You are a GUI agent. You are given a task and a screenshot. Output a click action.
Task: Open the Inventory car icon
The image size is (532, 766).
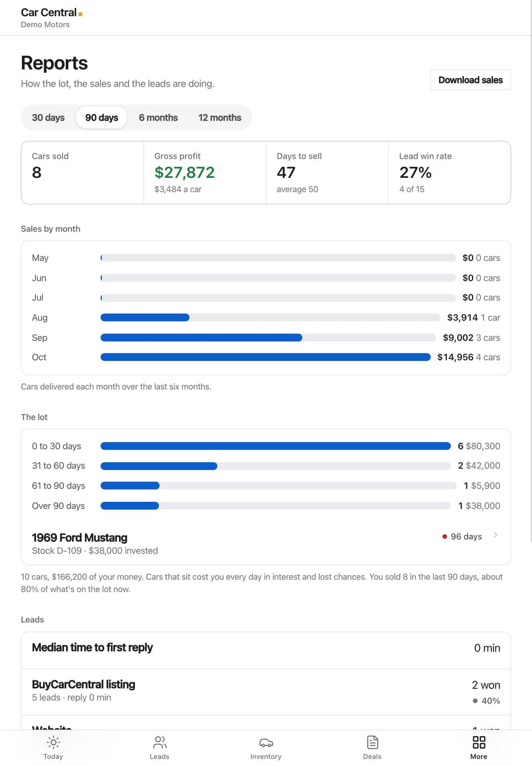[x=266, y=742]
